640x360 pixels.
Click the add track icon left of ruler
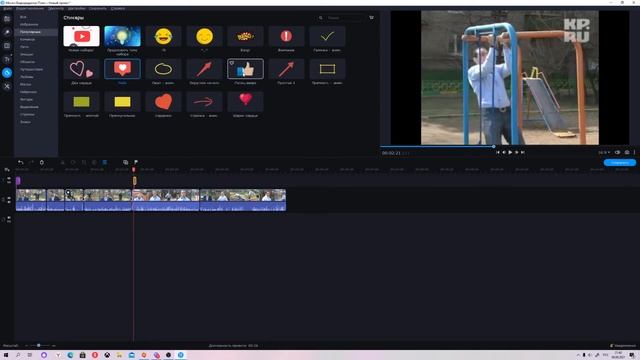(x=7, y=169)
